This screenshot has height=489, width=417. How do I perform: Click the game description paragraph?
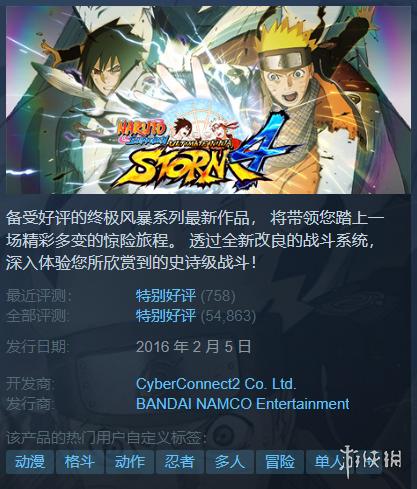pyautogui.click(x=195, y=241)
